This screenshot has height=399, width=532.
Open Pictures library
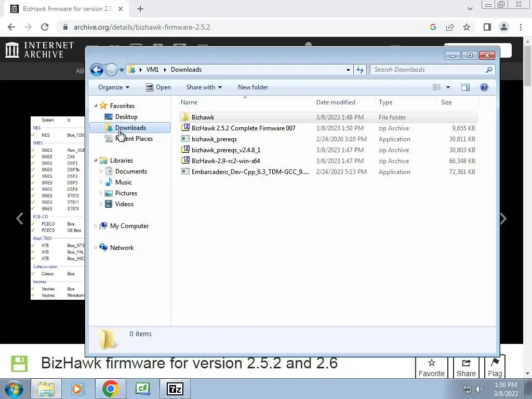(126, 193)
